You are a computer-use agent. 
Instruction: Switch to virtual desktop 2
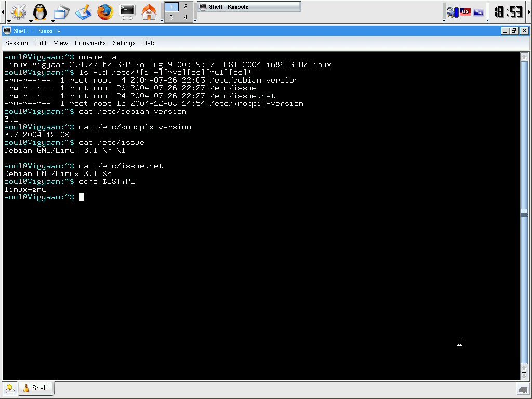[185, 6]
